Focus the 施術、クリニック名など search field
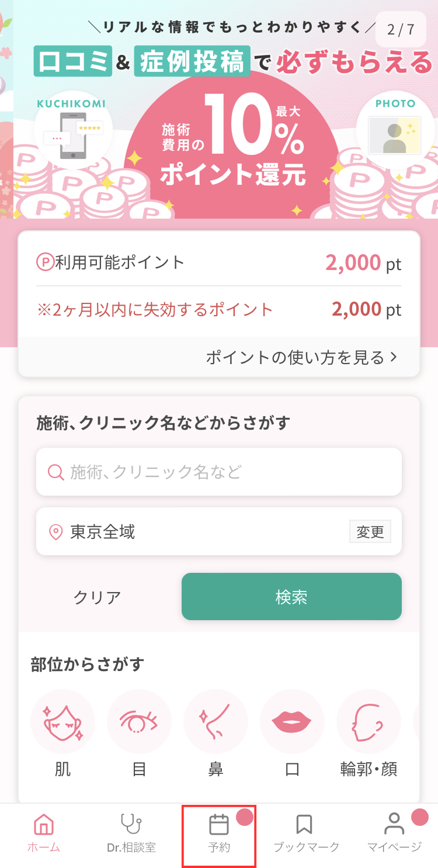The width and height of the screenshot is (438, 868). [x=219, y=472]
